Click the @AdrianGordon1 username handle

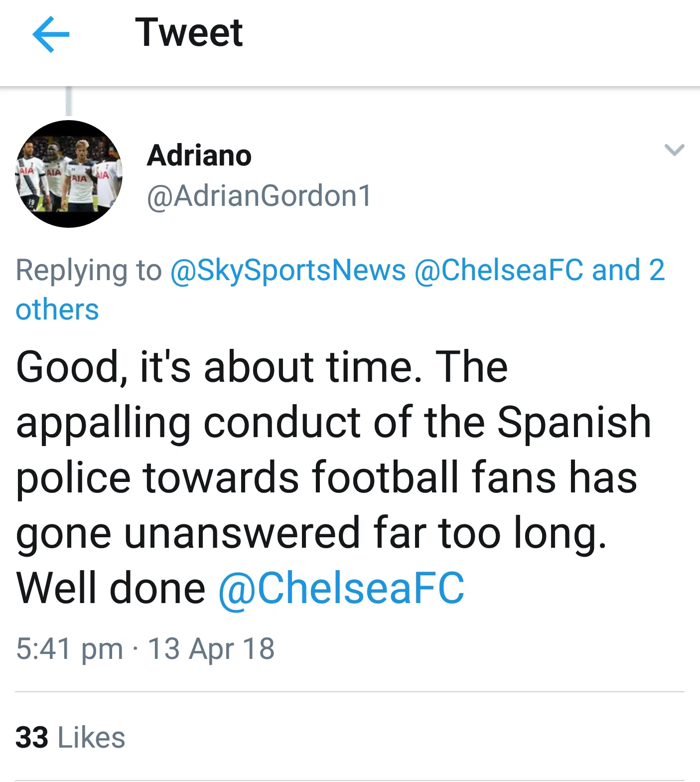257,196
